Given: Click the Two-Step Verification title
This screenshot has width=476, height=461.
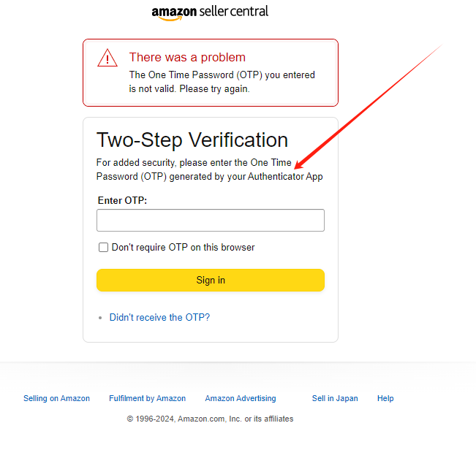Looking at the screenshot, I should tap(192, 140).
